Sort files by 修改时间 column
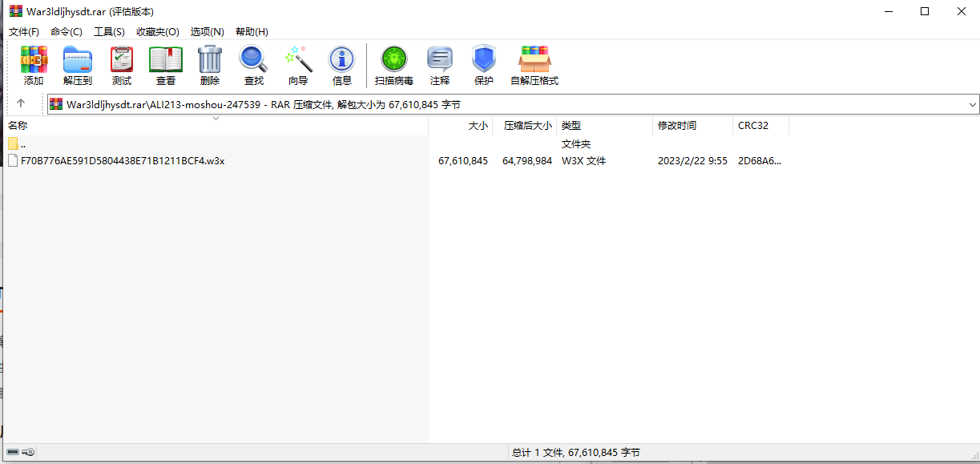 [x=677, y=126]
